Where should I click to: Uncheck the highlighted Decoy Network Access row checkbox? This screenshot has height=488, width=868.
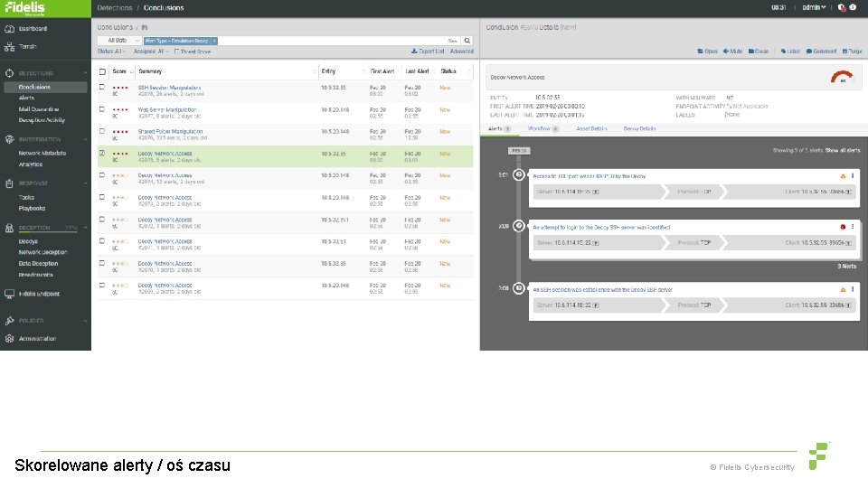click(102, 153)
